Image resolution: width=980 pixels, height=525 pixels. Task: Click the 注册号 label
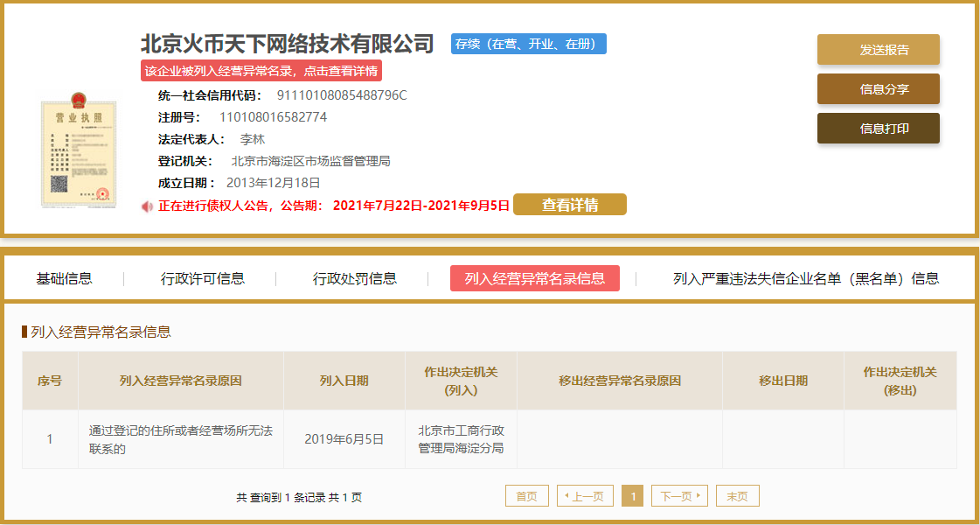click(178, 117)
